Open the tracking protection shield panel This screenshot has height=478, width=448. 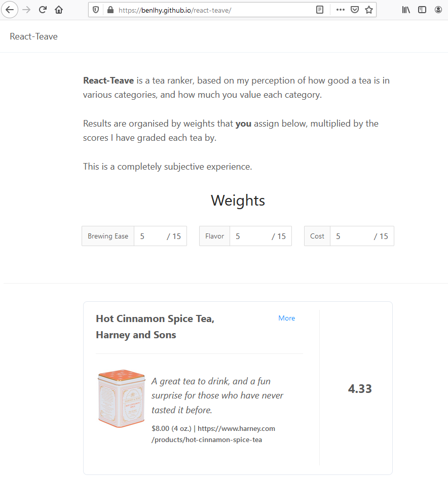click(96, 9)
